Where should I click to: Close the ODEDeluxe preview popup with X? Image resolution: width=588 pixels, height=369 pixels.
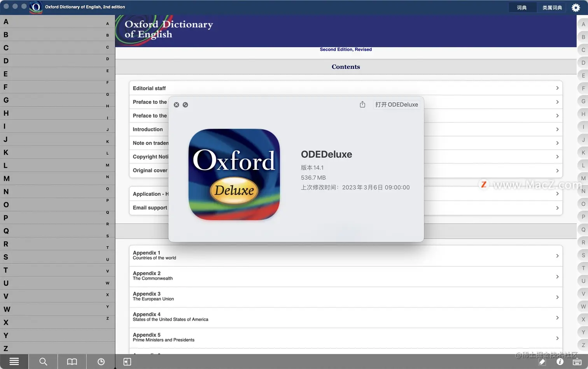click(x=176, y=105)
